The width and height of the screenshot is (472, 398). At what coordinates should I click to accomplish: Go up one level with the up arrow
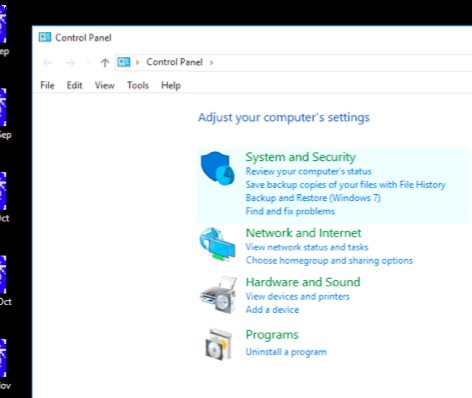(x=105, y=63)
